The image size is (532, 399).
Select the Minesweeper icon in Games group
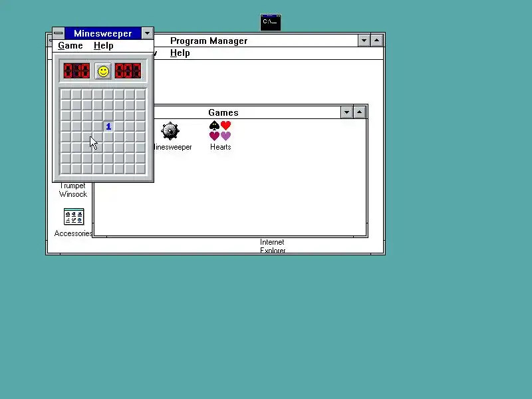pos(170,131)
